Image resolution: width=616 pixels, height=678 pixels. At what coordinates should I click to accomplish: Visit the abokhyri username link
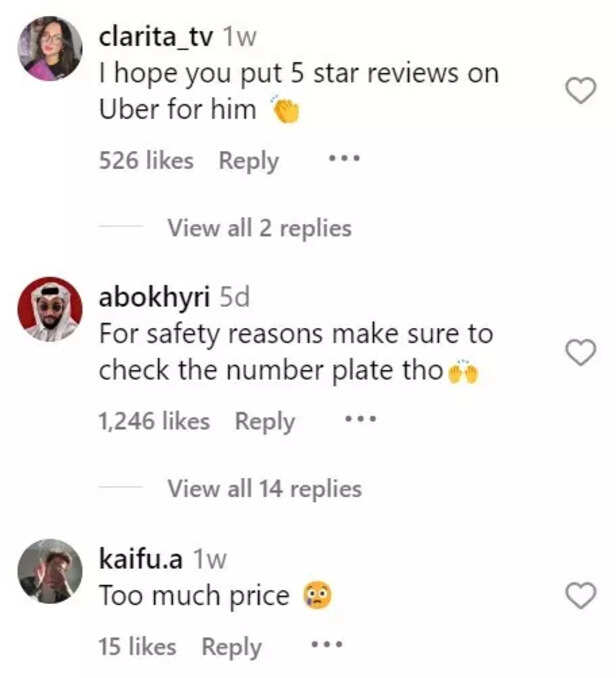tap(154, 298)
